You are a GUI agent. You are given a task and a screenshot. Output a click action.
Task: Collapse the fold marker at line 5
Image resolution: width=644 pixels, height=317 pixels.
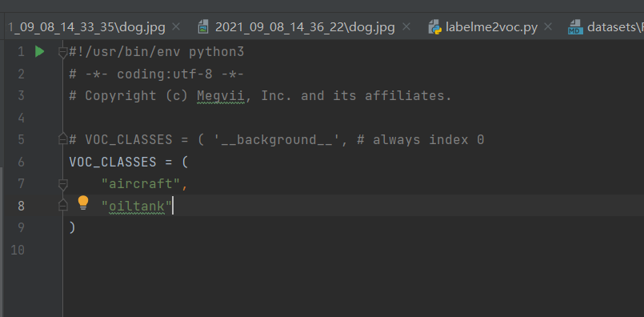[63, 139]
